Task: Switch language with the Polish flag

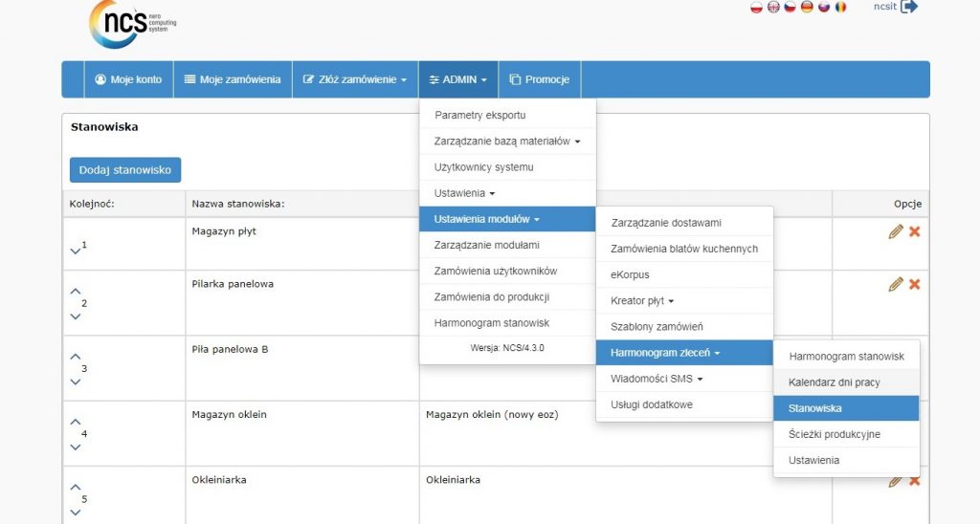Action: 756,7
